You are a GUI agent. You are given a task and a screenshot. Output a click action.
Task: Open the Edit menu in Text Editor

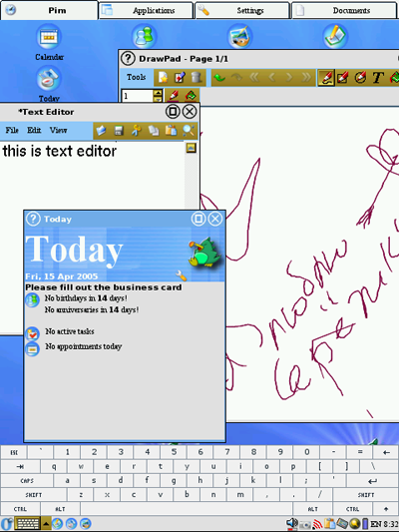click(x=34, y=131)
